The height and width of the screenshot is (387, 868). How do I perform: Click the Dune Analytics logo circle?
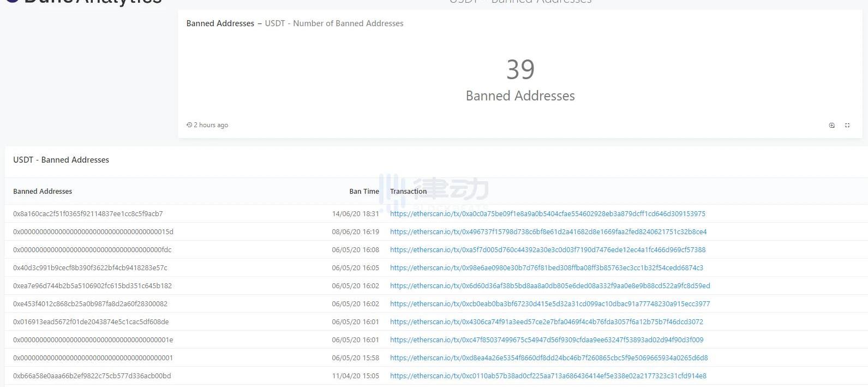click(11, 2)
